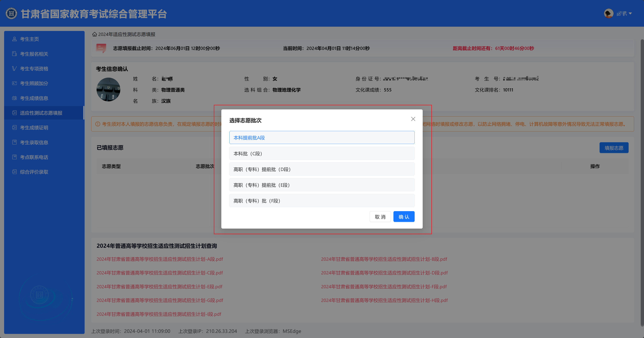Close the 选择志愿批次 dialog
Screen dimensions: 644x338
[x=413, y=119]
